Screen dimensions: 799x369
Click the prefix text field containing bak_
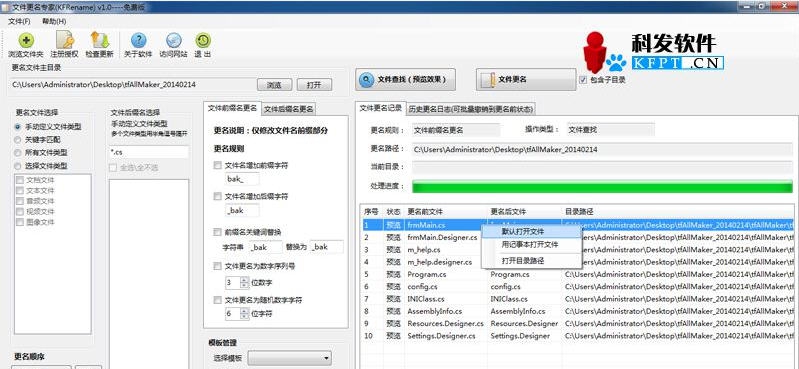tap(242, 179)
